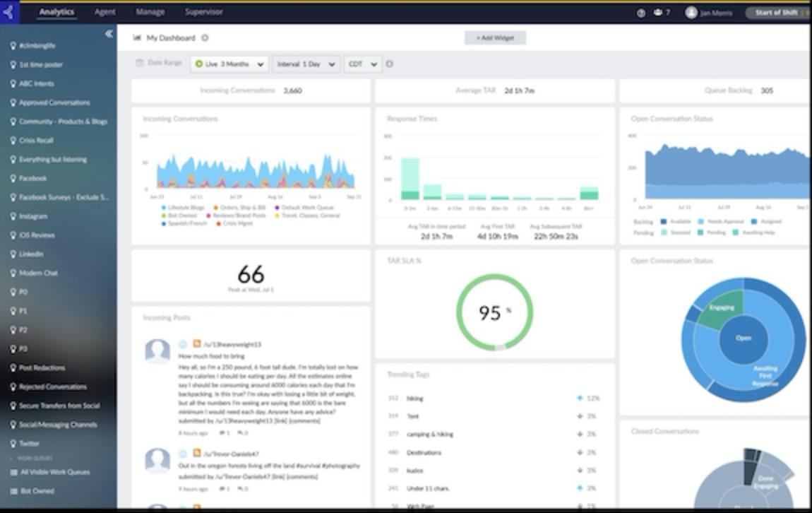Open the Approved Conversations view
Screen dimensions: 812x513
coord(54,102)
